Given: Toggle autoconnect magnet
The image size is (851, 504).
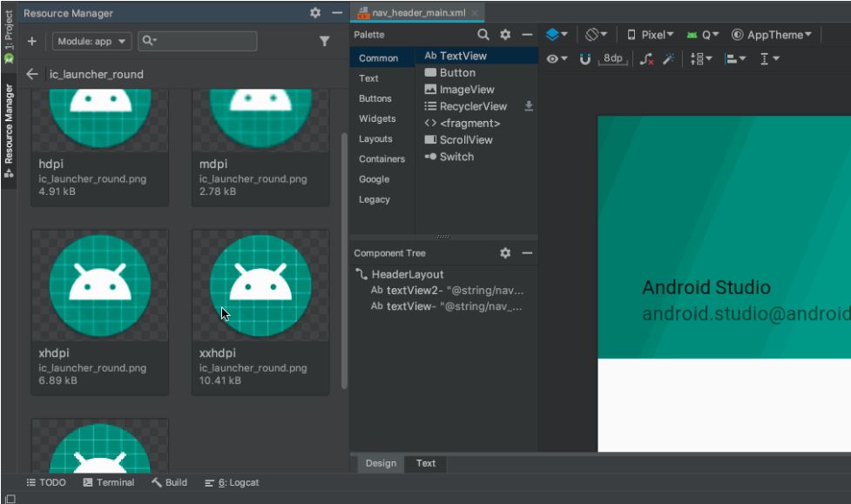Looking at the screenshot, I should tap(585, 58).
